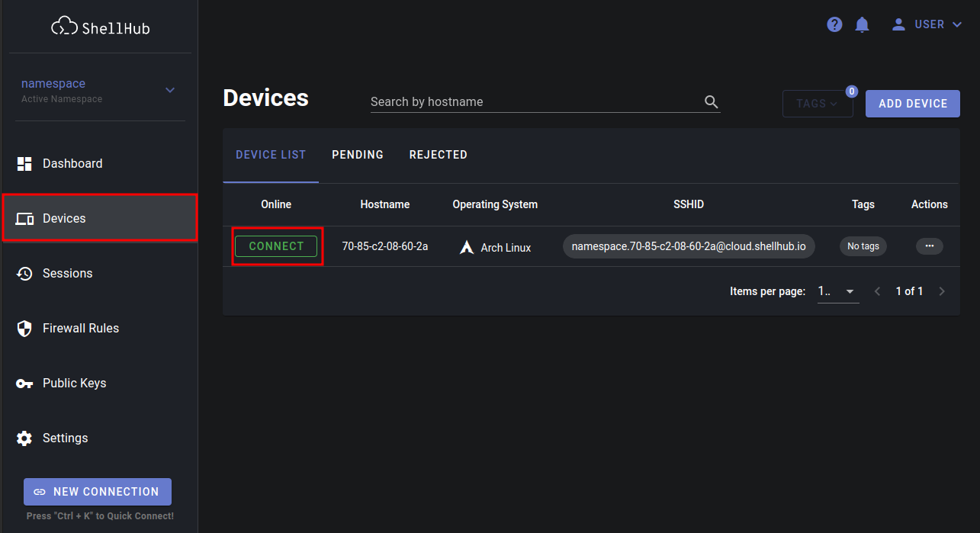Open the USER account dropdown
Viewport: 980px width, 533px height.
[x=928, y=24]
